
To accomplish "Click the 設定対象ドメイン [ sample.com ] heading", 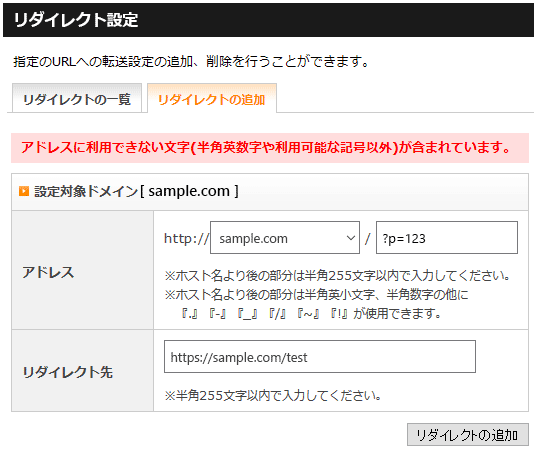I will (136, 191).
